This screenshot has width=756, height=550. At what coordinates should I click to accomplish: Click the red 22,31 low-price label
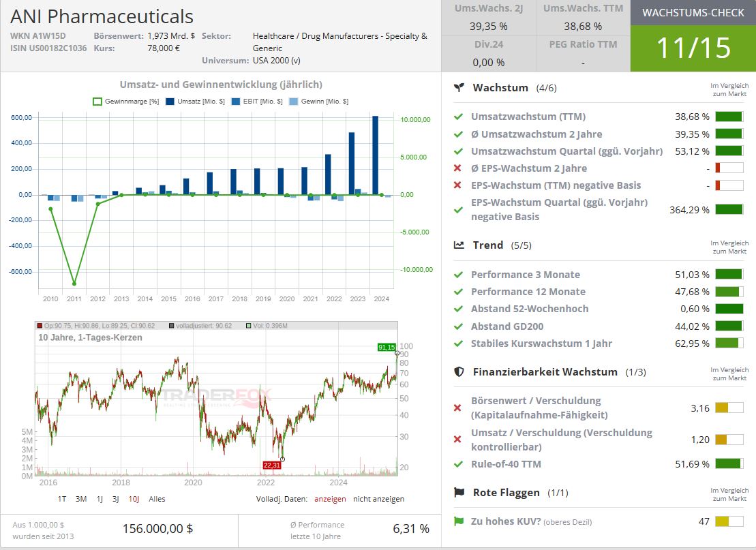tap(272, 465)
